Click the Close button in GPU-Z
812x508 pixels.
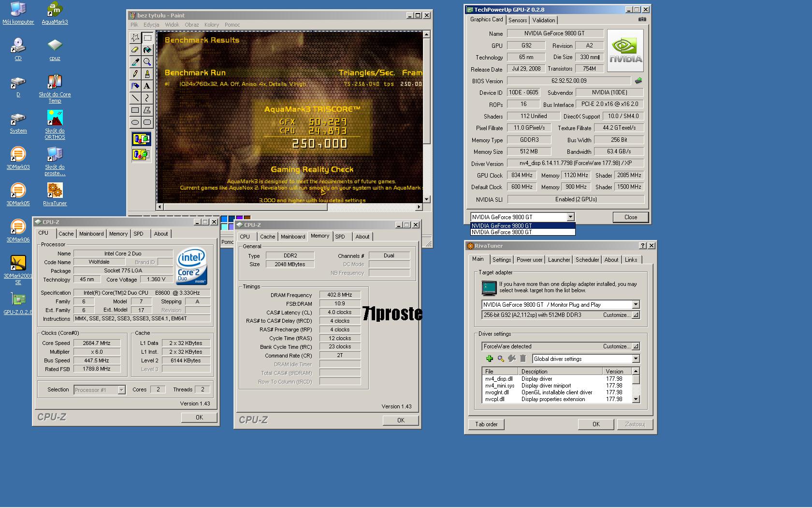[630, 217]
